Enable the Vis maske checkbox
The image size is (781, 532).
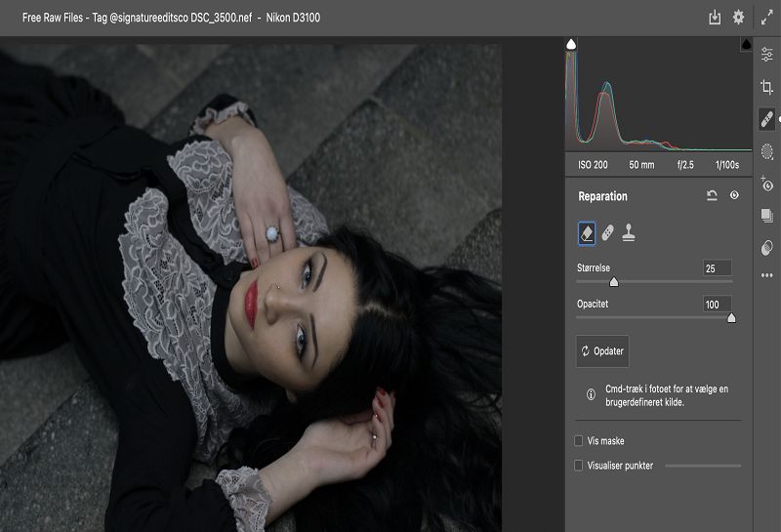pyautogui.click(x=578, y=441)
